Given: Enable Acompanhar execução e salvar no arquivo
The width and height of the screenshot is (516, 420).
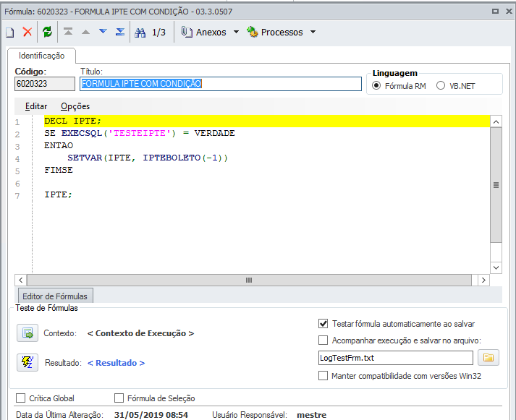Looking at the screenshot, I should click(x=323, y=340).
